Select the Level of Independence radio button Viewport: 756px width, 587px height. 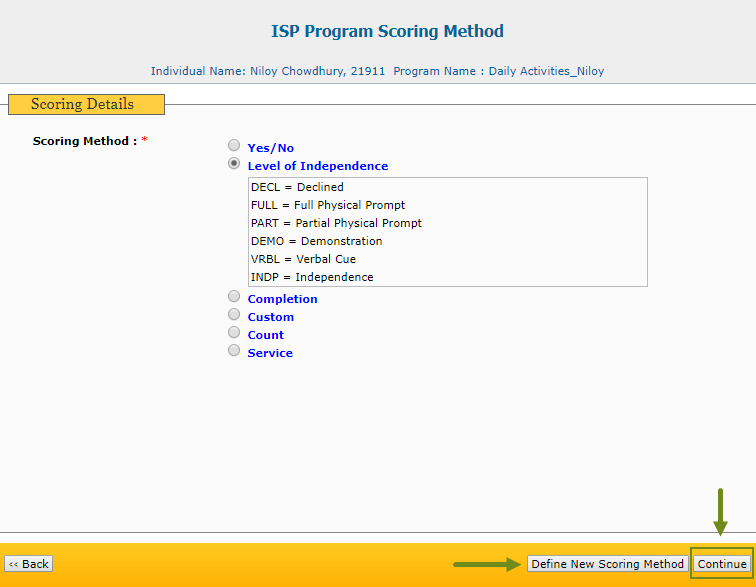234,164
